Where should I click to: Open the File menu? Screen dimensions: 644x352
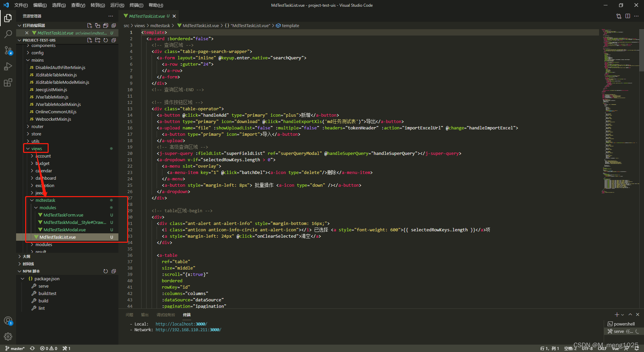pyautogui.click(x=21, y=5)
